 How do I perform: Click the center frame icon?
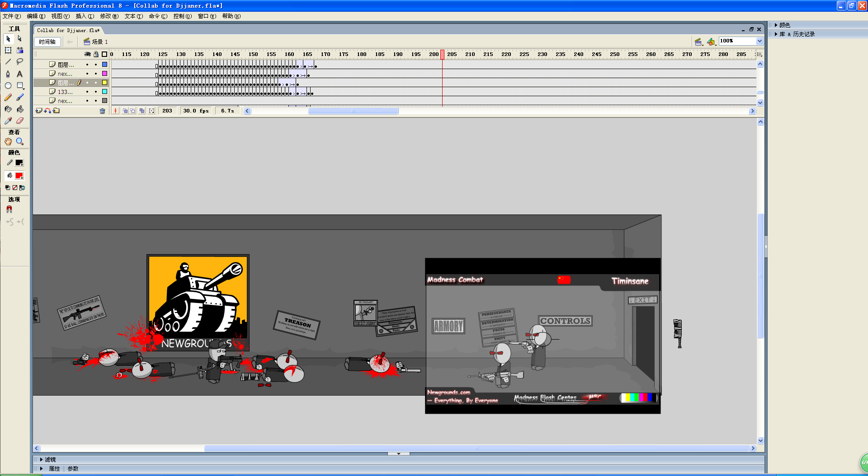pos(115,111)
